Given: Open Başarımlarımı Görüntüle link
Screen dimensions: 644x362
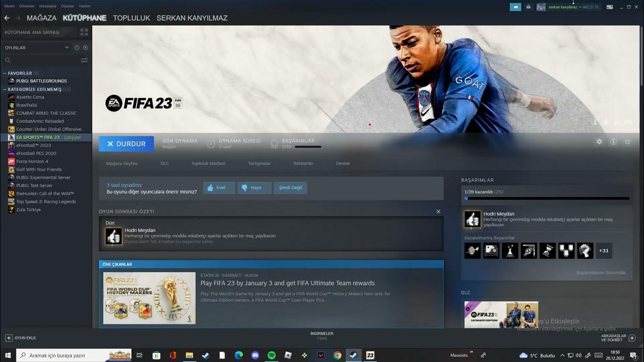Looking at the screenshot, I should 601,273.
